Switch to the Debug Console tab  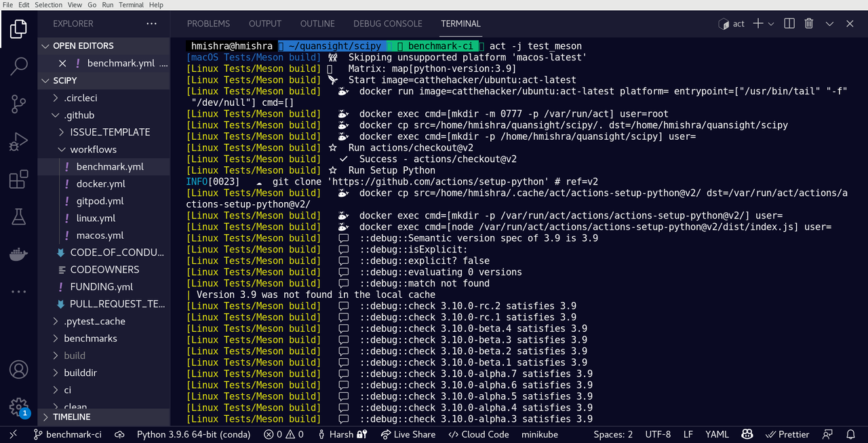(x=388, y=24)
